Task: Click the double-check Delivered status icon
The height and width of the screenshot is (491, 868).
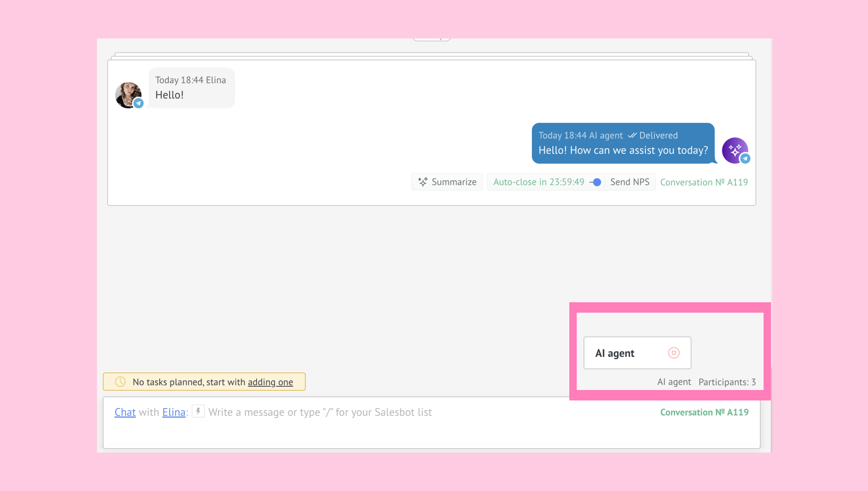Action: pyautogui.click(x=632, y=135)
